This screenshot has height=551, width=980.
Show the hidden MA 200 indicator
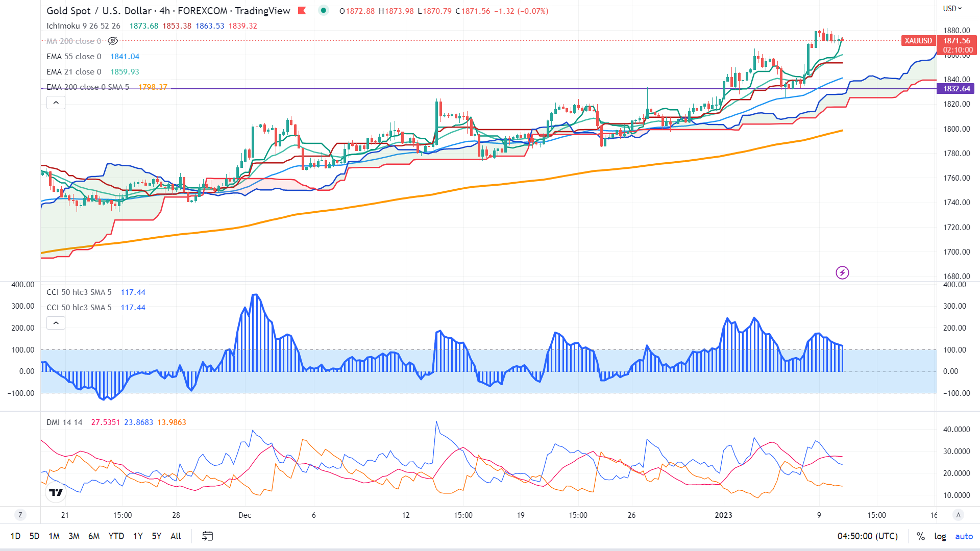click(113, 41)
